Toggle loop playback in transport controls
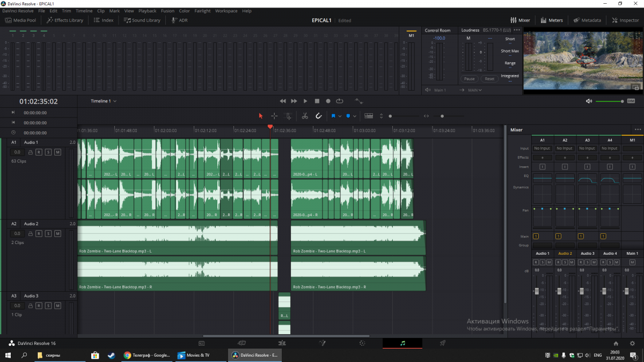The width and height of the screenshot is (644, 362). (x=339, y=101)
